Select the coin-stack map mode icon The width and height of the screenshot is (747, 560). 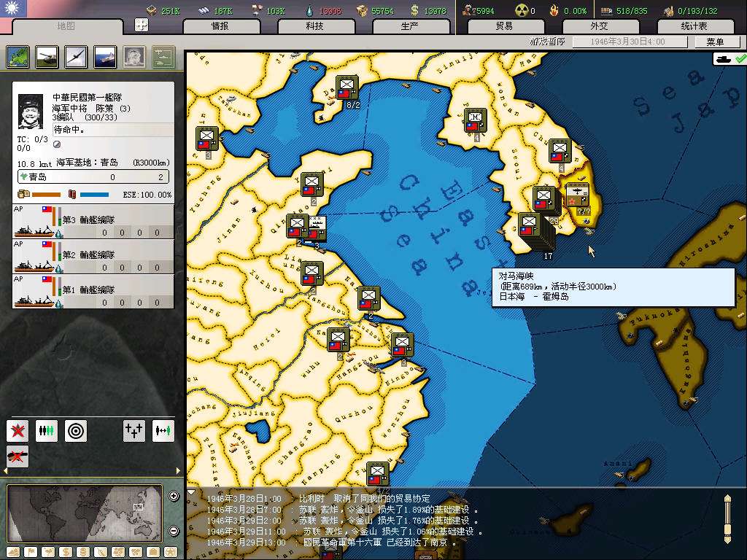click(83, 553)
